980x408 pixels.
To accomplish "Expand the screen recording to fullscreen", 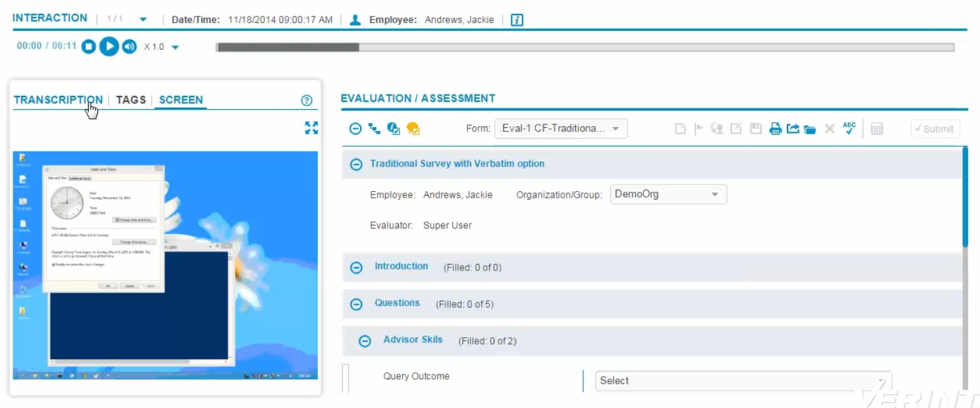I will (311, 128).
